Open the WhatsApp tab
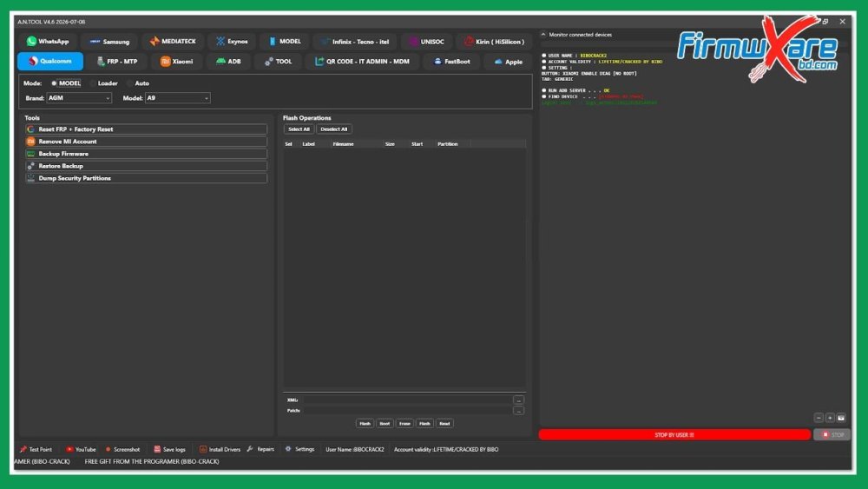 [48, 42]
